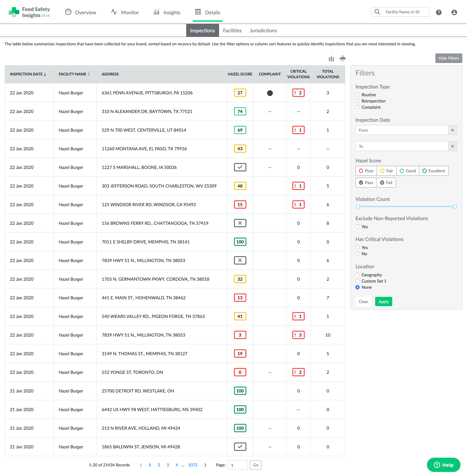Viewport: 467px width, 476px height.
Task: Download the inspections table
Action: pos(331,58)
